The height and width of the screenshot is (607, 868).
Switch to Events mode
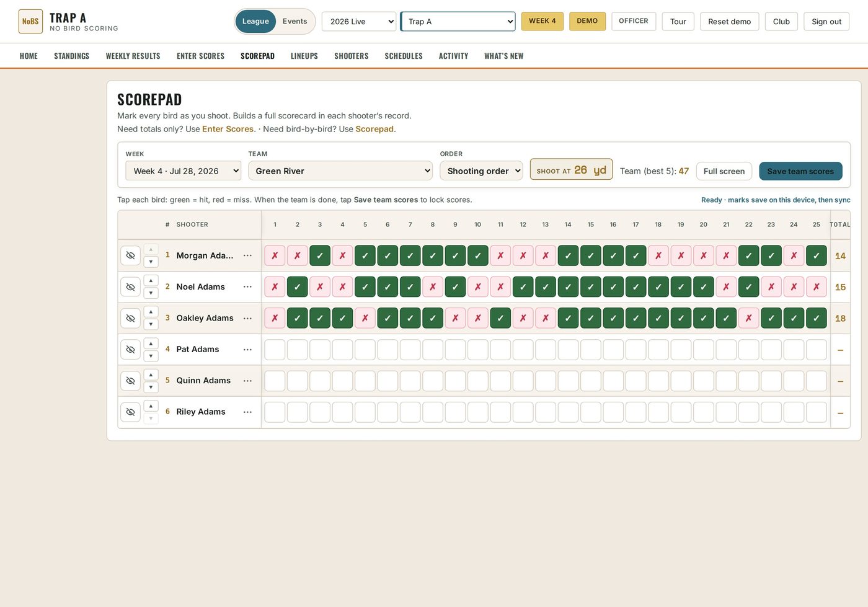295,21
